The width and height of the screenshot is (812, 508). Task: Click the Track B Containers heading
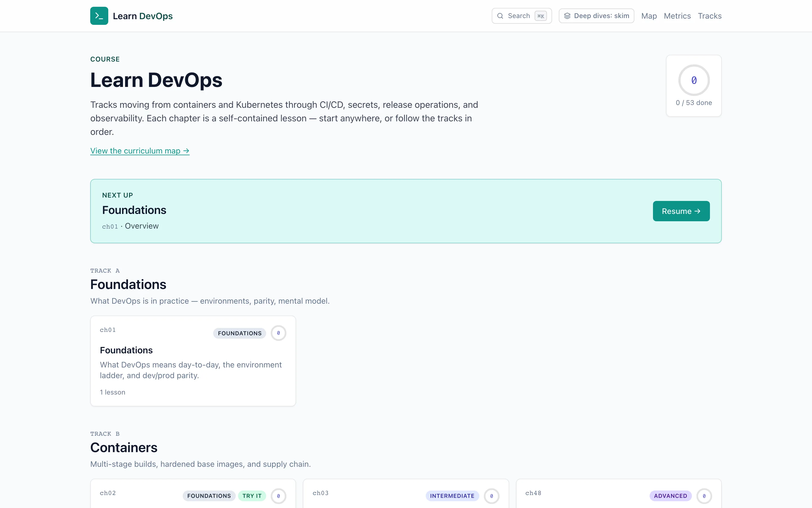(x=124, y=448)
